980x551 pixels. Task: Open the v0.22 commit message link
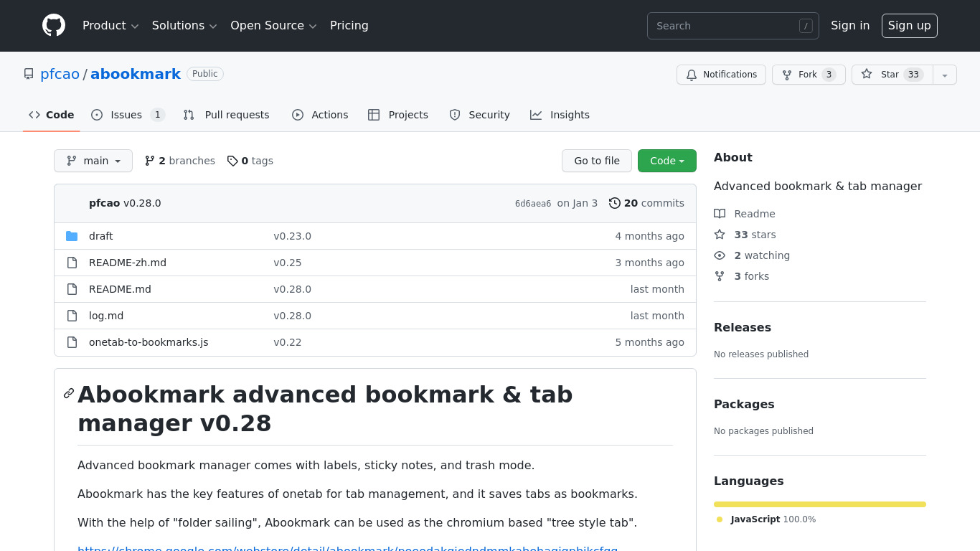tap(287, 342)
